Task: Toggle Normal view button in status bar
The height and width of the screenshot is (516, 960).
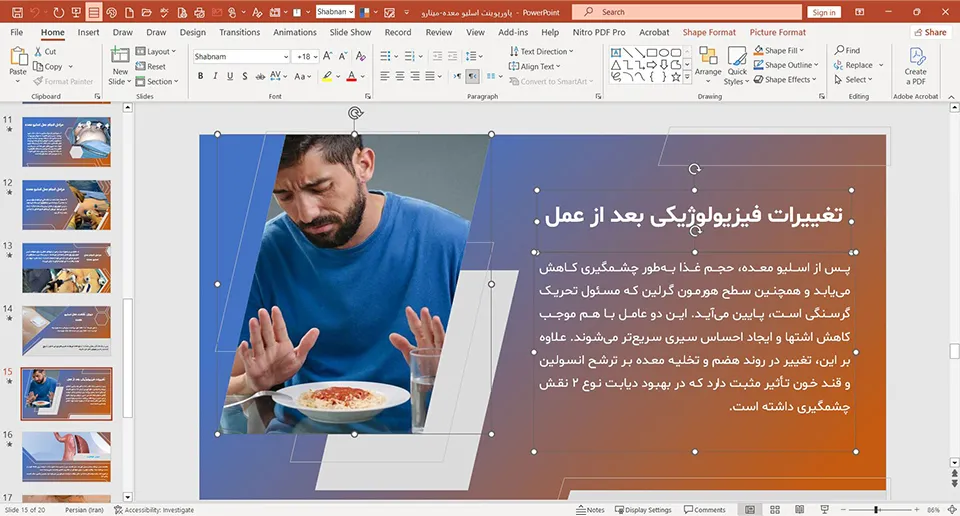Action: point(750,509)
